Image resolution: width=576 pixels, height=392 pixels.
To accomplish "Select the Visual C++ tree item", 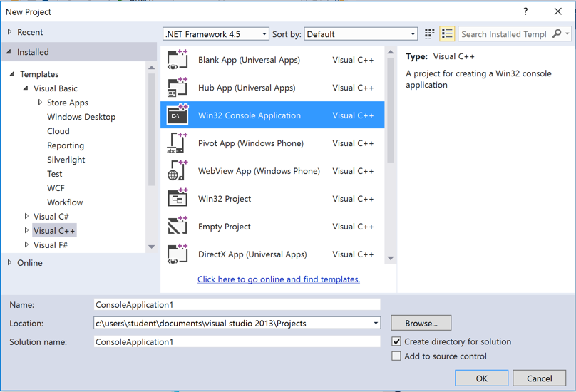I will 54,230.
